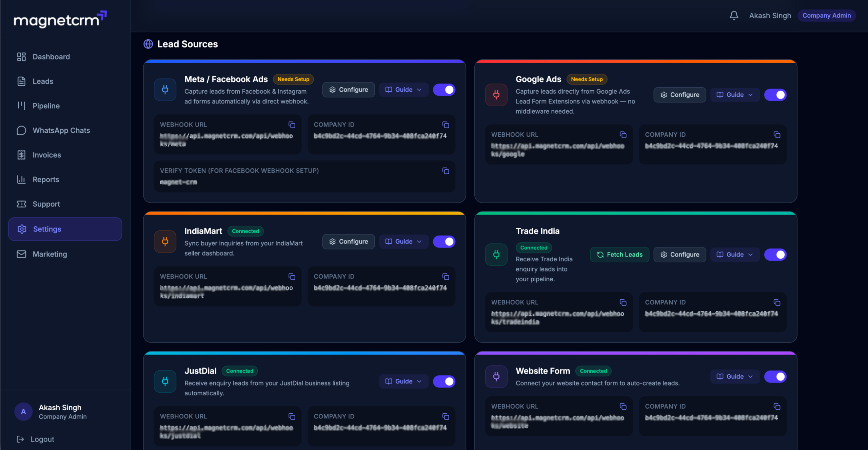Open Reports section
868x450 pixels.
pos(65,180)
